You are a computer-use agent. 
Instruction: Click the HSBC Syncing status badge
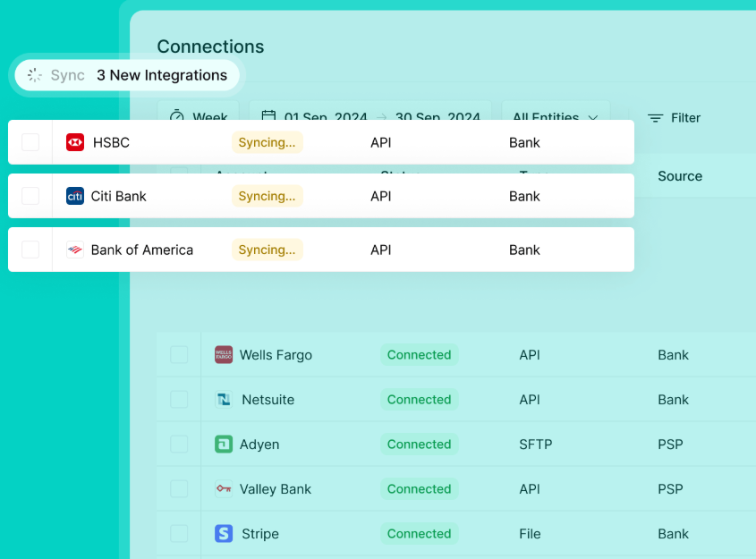point(268,142)
